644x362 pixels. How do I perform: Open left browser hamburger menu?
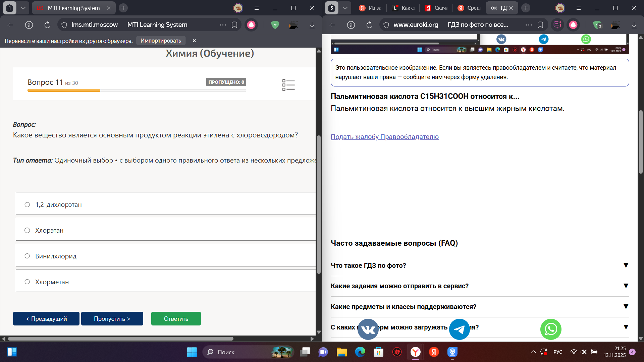257,8
